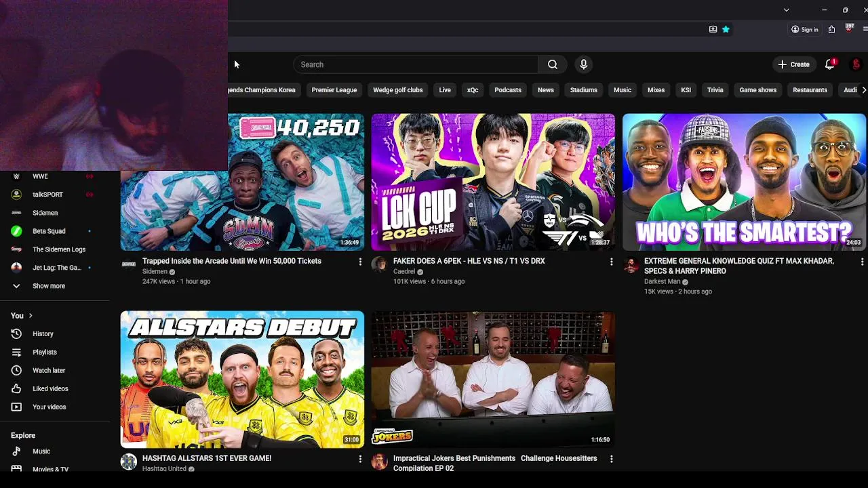Click the Liked videos thumbs-up icon
This screenshot has height=488, width=868.
(16, 388)
